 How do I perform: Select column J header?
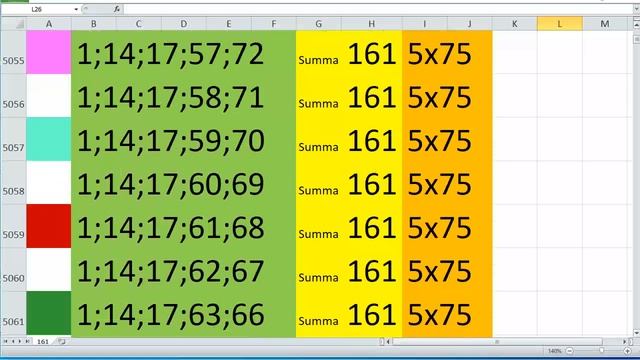(x=469, y=24)
